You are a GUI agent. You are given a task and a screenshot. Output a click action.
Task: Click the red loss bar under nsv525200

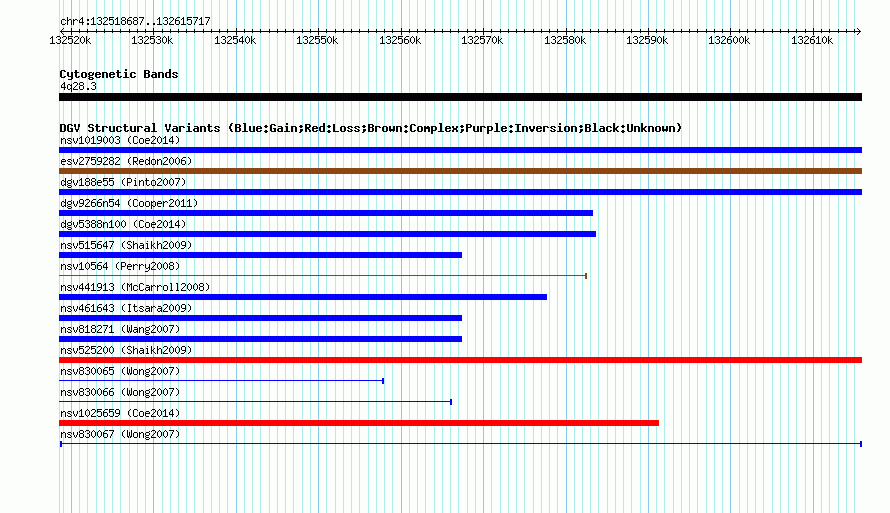click(460, 360)
